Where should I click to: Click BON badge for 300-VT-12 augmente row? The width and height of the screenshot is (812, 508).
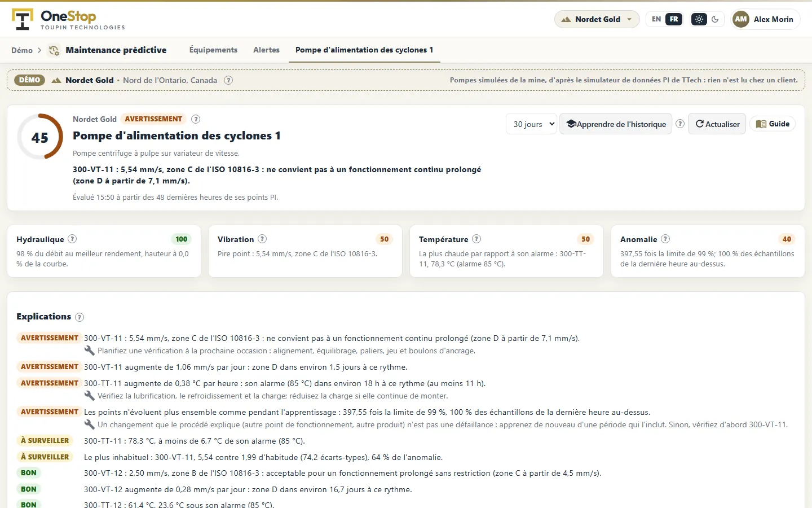(x=29, y=489)
